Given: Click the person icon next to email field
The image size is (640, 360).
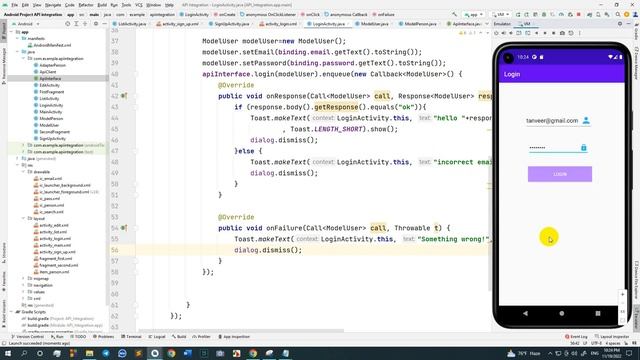Looking at the screenshot, I should point(586,120).
